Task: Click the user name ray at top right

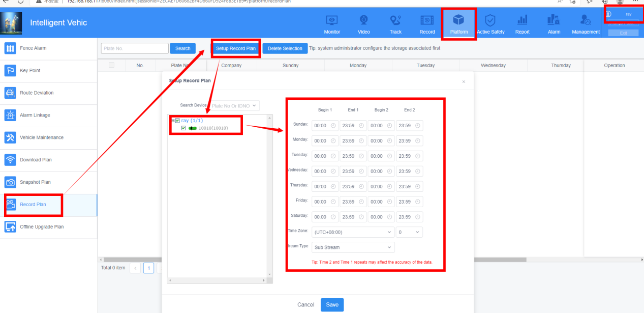Action: click(x=628, y=14)
